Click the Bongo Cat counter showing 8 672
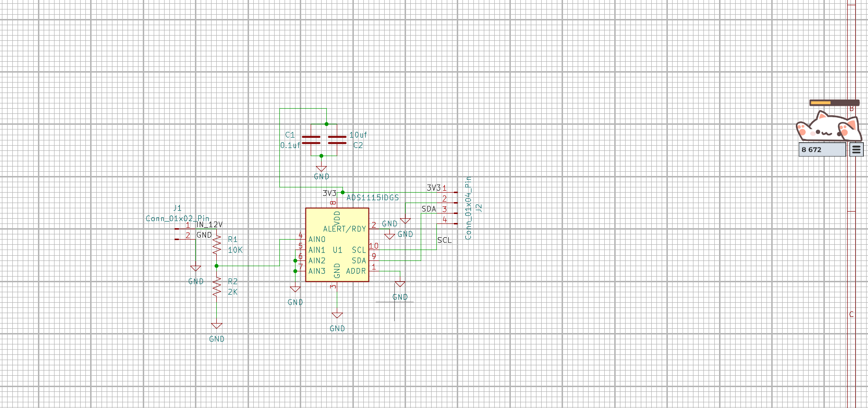The image size is (868, 408). [x=822, y=149]
